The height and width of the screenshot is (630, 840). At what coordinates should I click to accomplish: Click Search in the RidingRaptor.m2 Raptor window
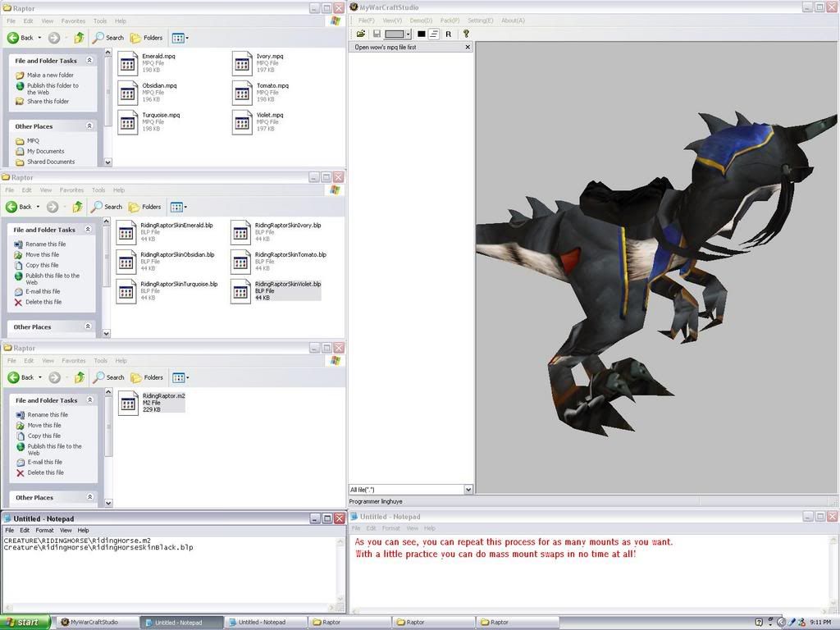pyautogui.click(x=109, y=377)
